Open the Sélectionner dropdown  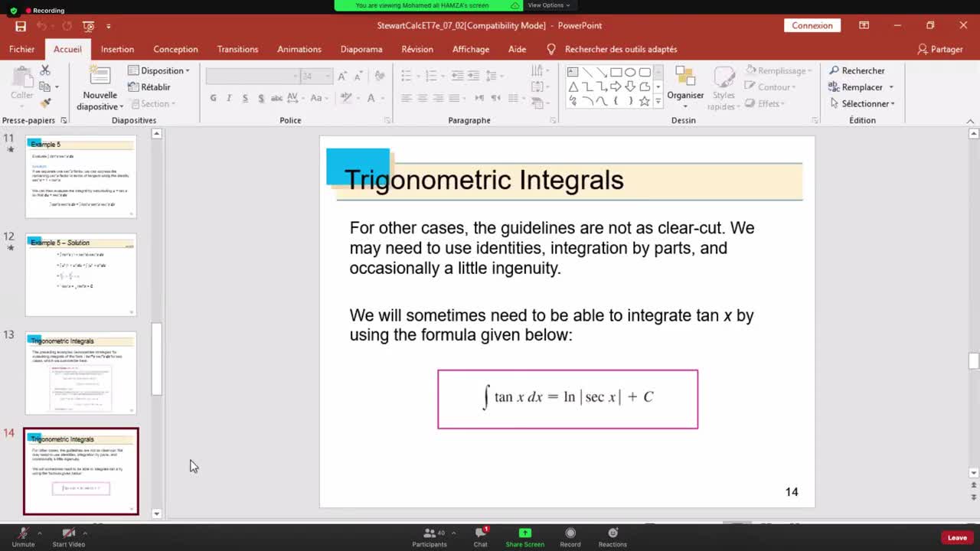click(861, 104)
